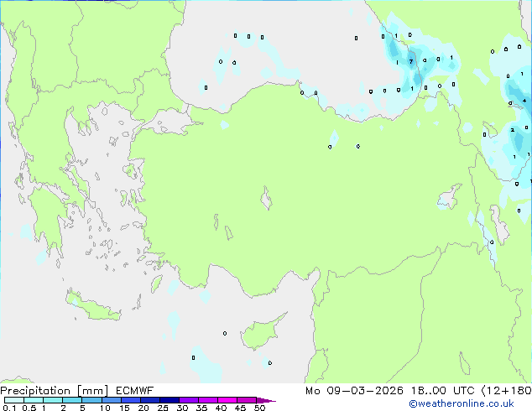532x411 pixels.
Task: Pick legend swatch between 5 and 10
Action: coord(91,400)
